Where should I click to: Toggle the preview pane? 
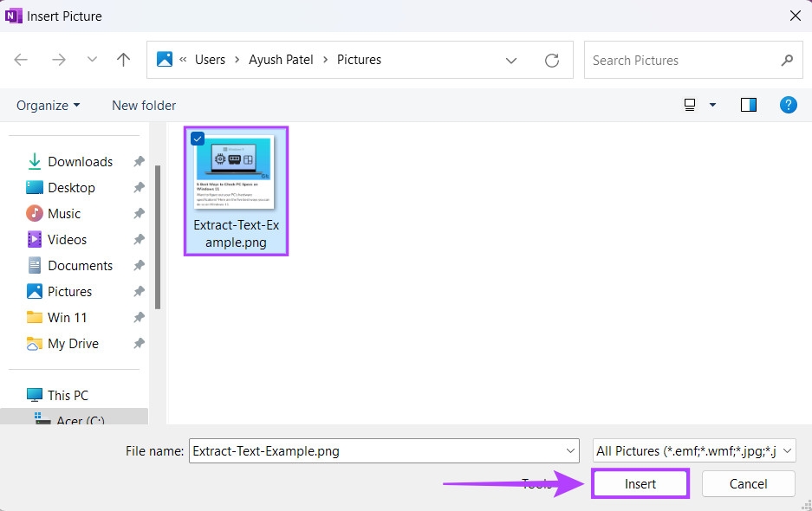748,105
